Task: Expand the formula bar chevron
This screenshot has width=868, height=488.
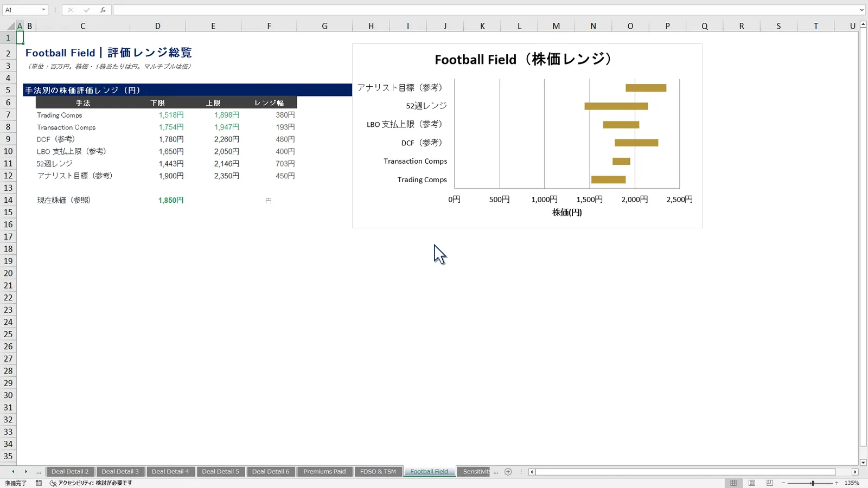Action: pos(861,10)
